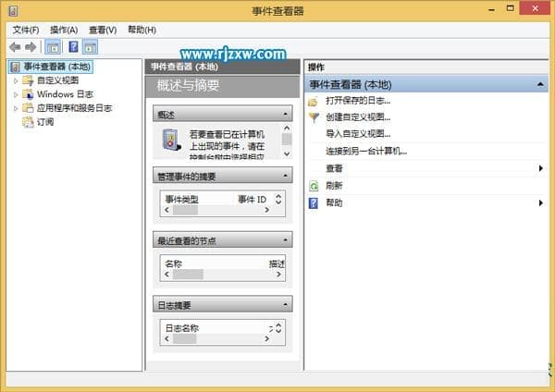Viewport: 555px width, 392px height.
Task: Click the 日志名称 column header
Action: click(182, 328)
